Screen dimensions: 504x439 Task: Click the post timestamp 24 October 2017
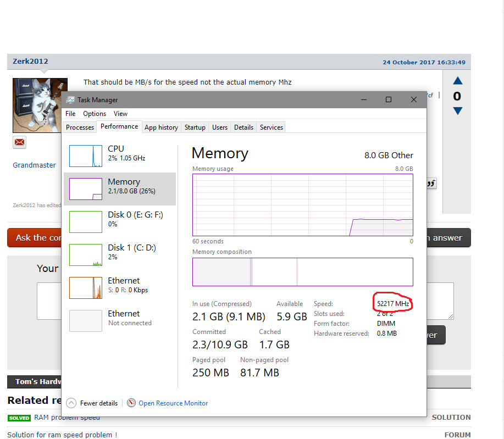(424, 62)
